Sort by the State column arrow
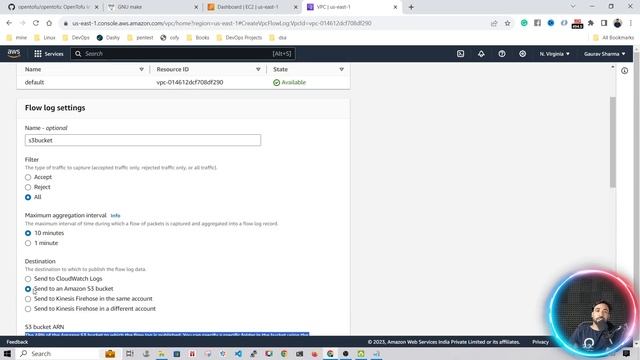 [342, 69]
